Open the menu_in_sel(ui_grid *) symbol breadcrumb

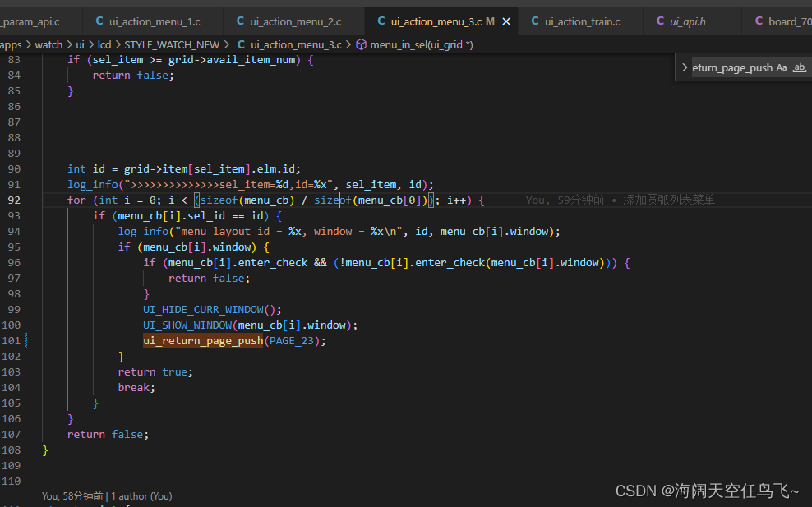[421, 45]
